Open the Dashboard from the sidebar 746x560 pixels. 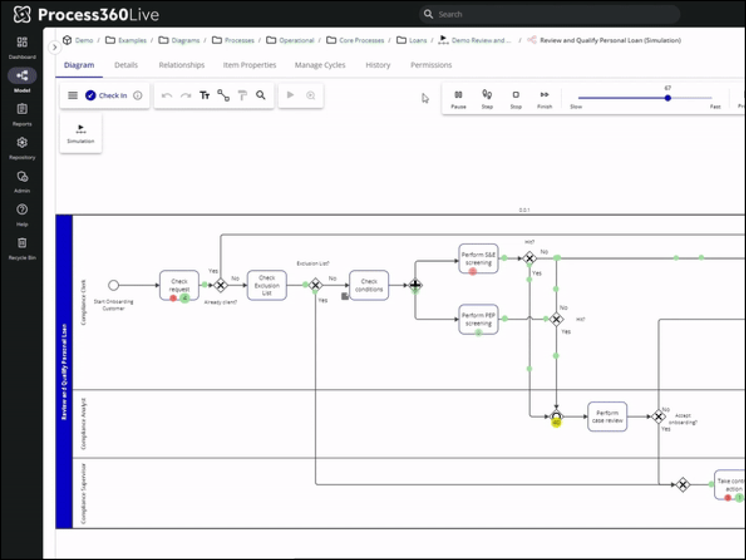(x=22, y=47)
